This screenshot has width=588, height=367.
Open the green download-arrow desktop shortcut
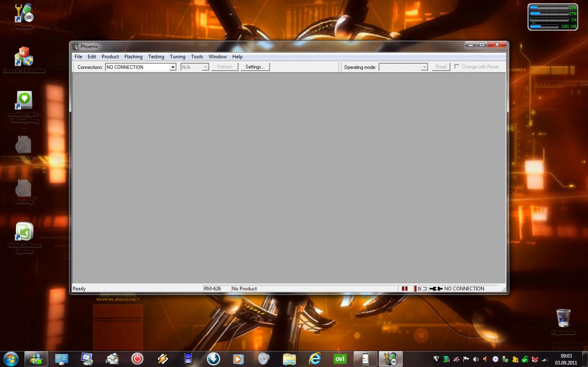[x=24, y=107]
